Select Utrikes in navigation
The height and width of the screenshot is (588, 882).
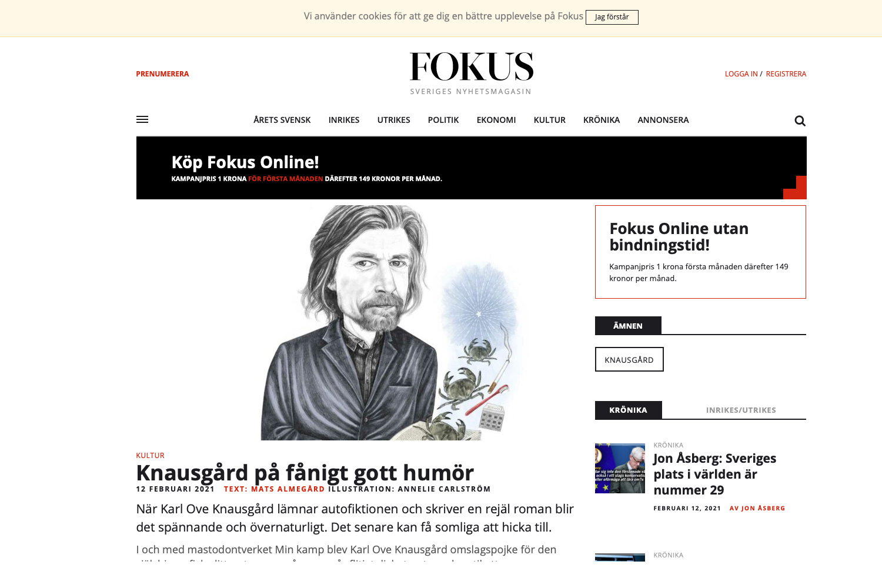click(394, 120)
